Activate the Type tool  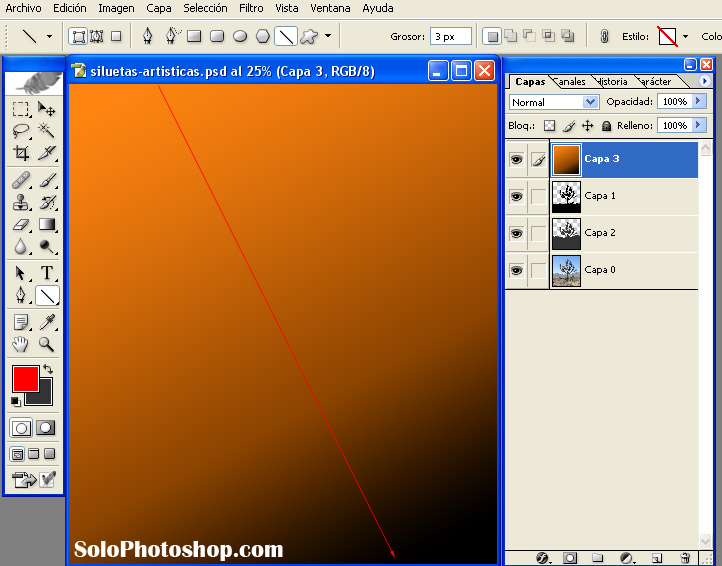47,273
